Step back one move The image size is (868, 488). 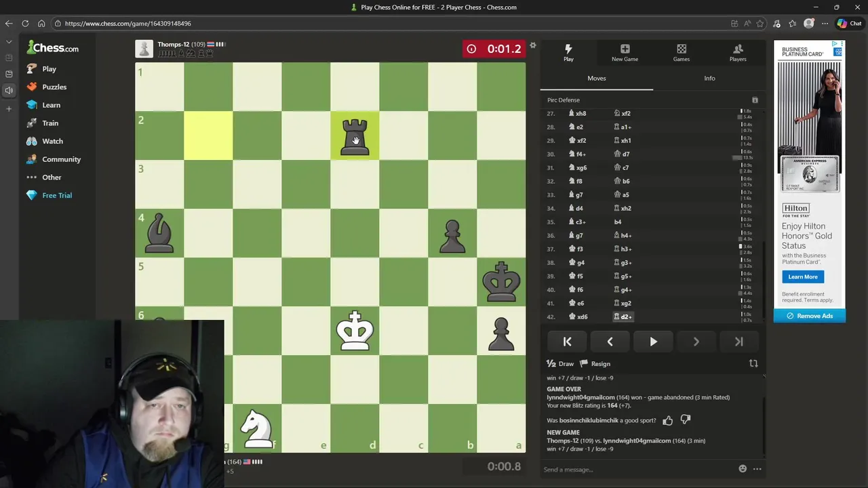[610, 342]
